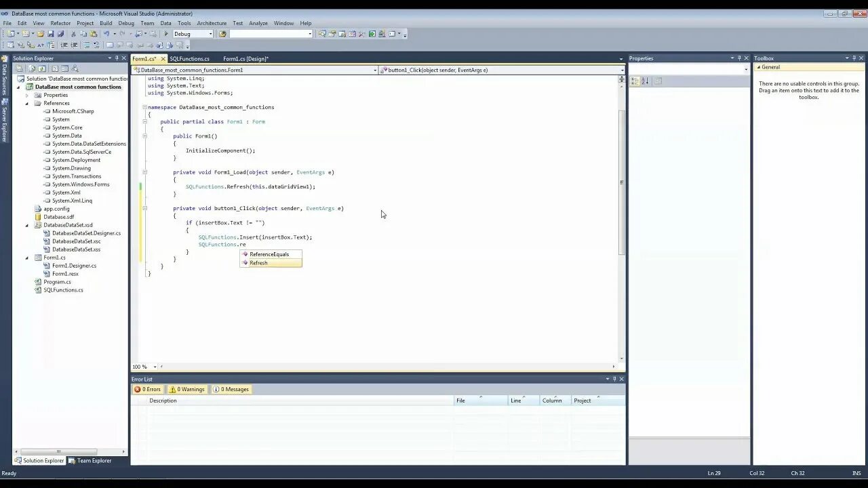868x488 pixels.
Task: Open the 100 % zoom dropdown
Action: (155, 367)
